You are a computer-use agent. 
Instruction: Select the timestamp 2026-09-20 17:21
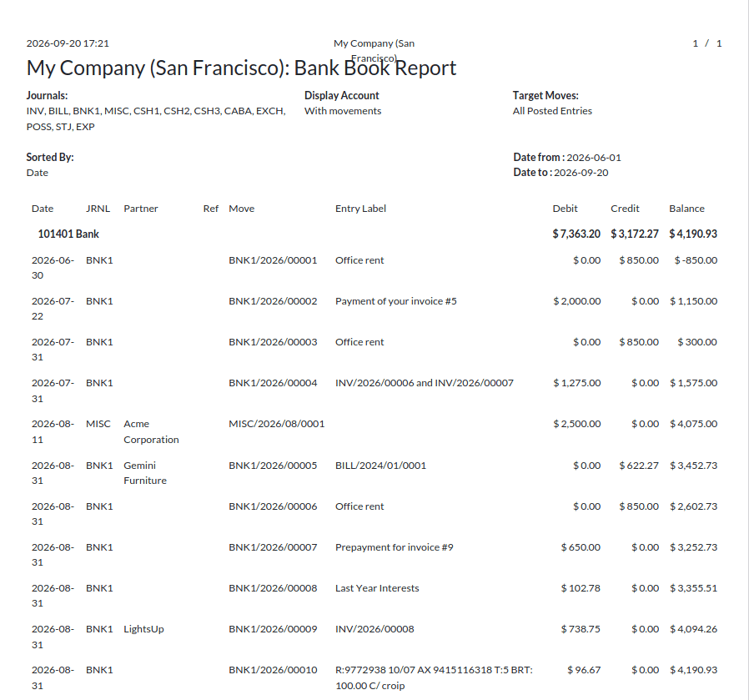[68, 43]
